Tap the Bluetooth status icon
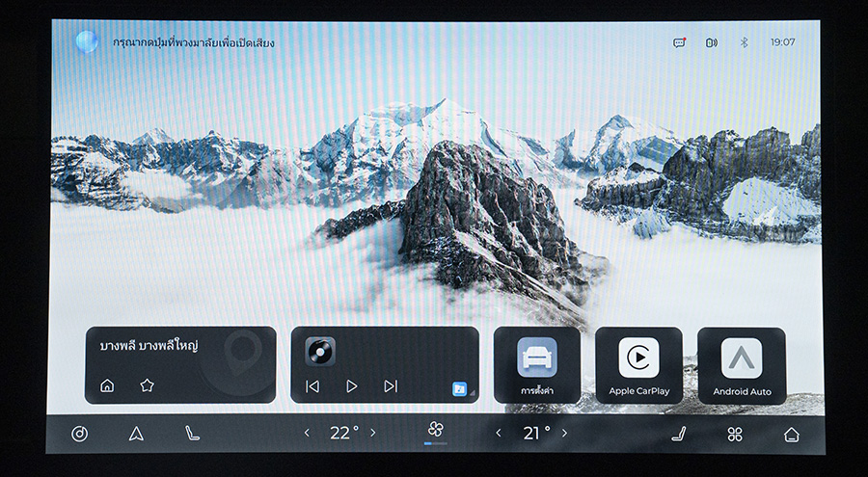868x477 pixels. pos(744,42)
